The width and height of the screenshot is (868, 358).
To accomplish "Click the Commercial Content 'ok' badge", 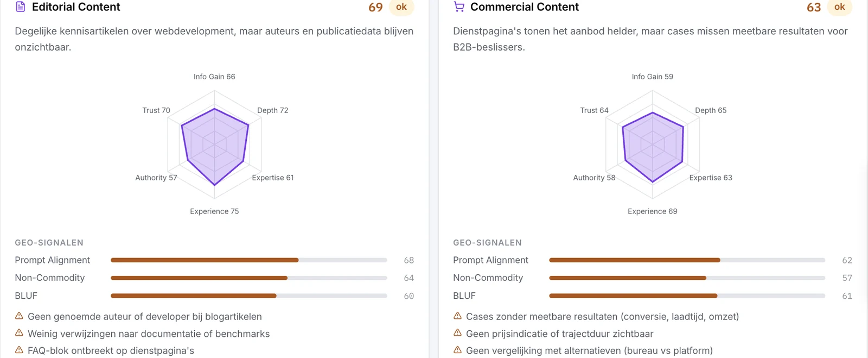I will tap(840, 7).
